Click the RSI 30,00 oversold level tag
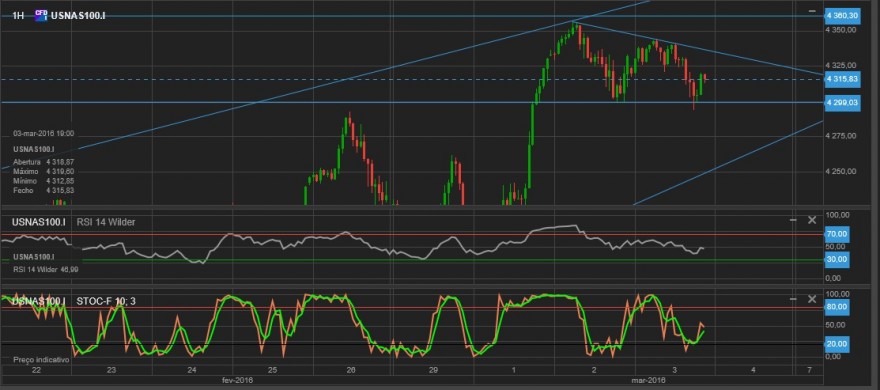 pyautogui.click(x=836, y=259)
